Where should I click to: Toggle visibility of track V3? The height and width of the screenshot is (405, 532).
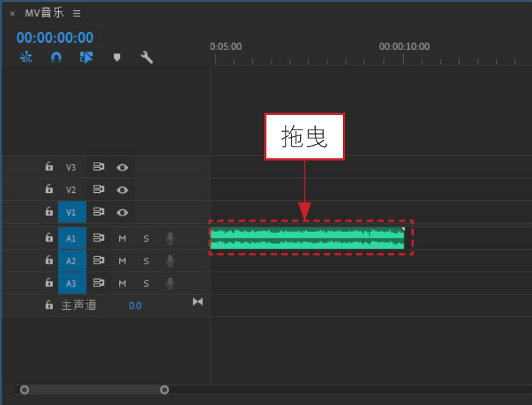[x=122, y=167]
